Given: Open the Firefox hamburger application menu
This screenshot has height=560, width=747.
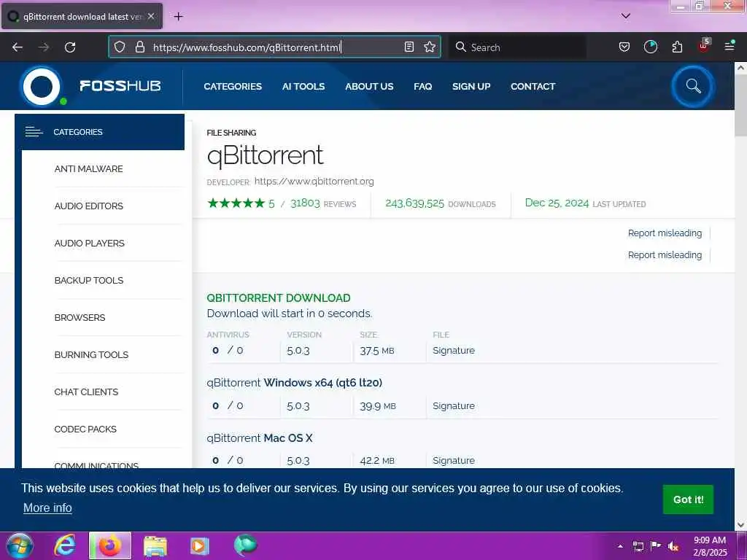Looking at the screenshot, I should coord(729,46).
